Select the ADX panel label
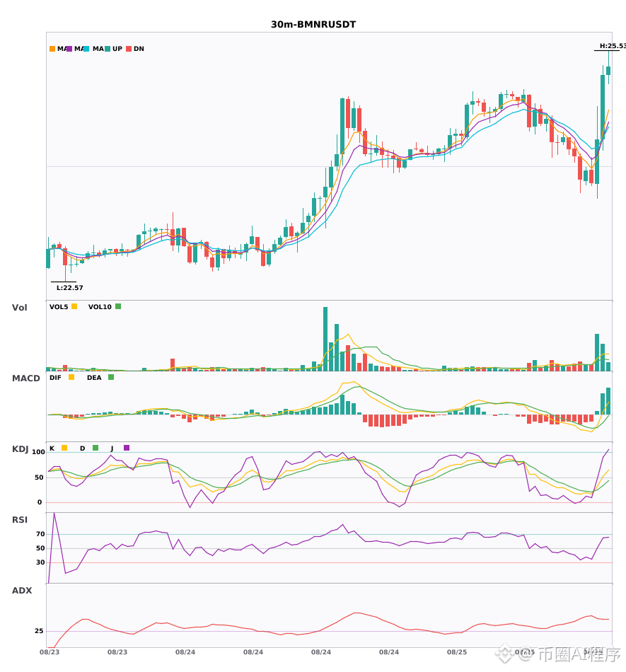This screenshot has width=626, height=672. 22,591
